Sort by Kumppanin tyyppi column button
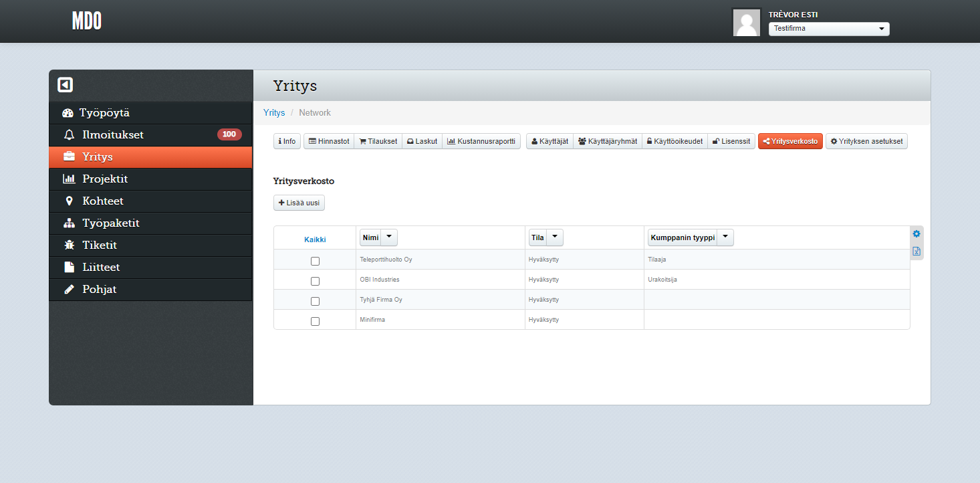 click(x=683, y=237)
